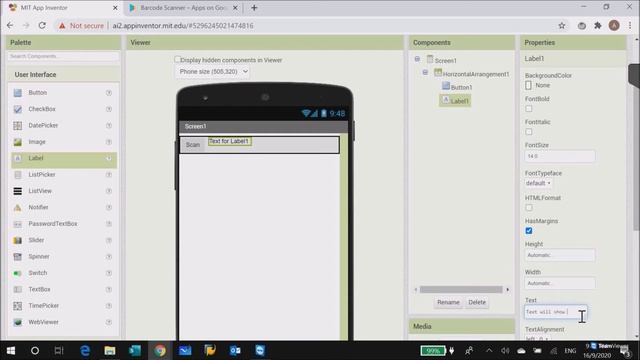
Task: Open a new browser tab
Action: coord(254,8)
